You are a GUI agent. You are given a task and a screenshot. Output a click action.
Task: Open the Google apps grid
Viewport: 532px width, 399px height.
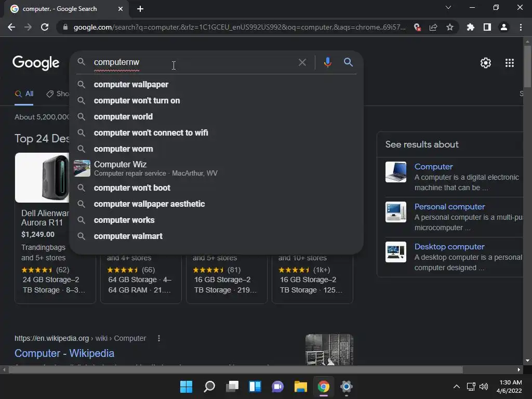point(510,63)
